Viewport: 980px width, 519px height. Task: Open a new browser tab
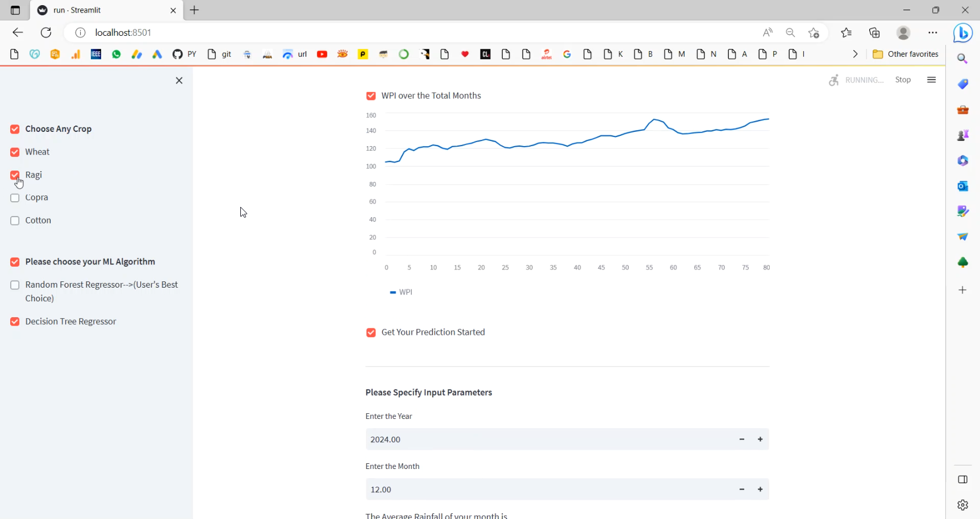pos(194,10)
